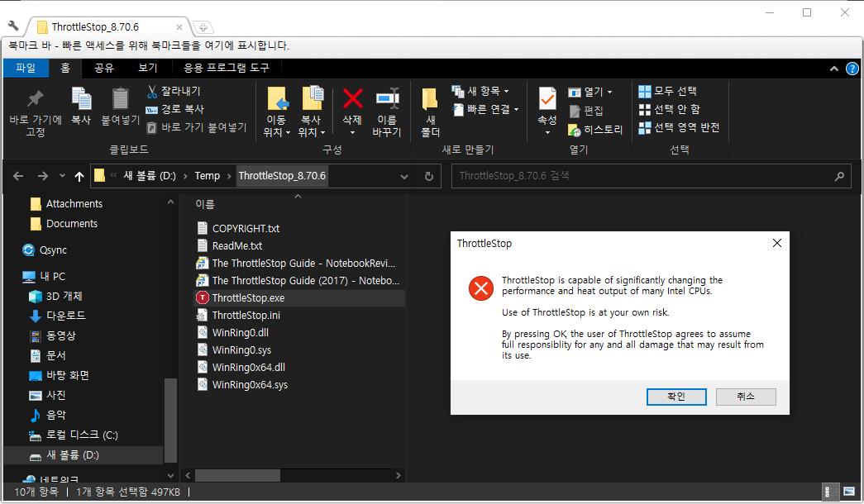The image size is (864, 504).
Task: Select ThrottleStop.exe file
Action: click(299, 298)
